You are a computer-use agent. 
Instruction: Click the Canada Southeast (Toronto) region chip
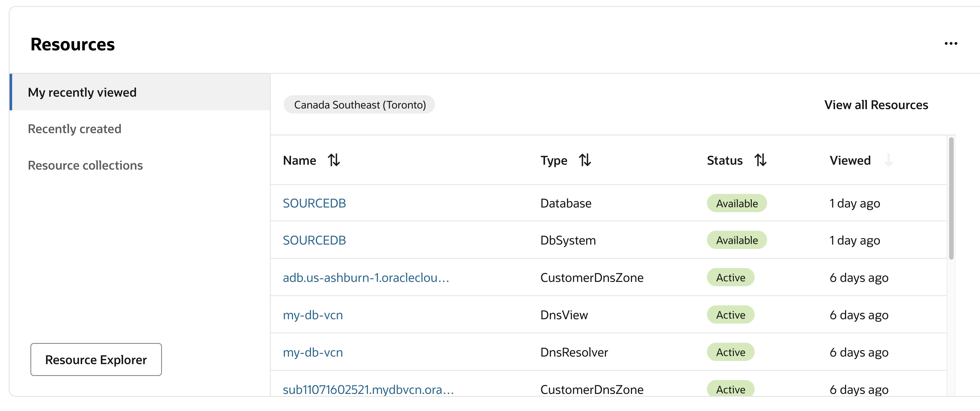tap(360, 105)
